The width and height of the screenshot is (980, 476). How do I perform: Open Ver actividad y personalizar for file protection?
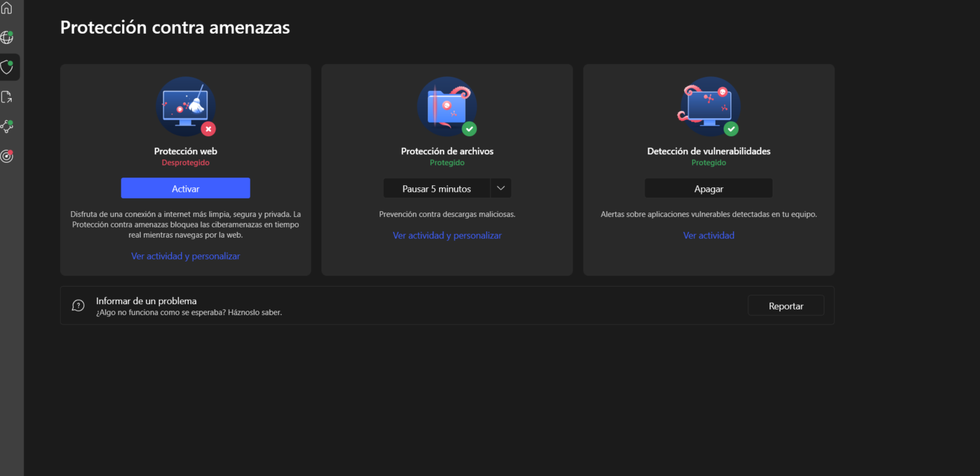(447, 236)
